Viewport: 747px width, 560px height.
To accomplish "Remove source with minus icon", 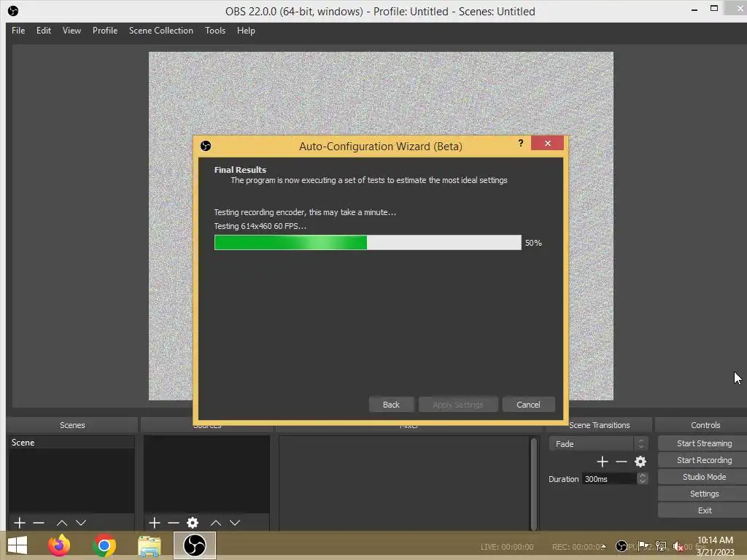I will tap(174, 523).
